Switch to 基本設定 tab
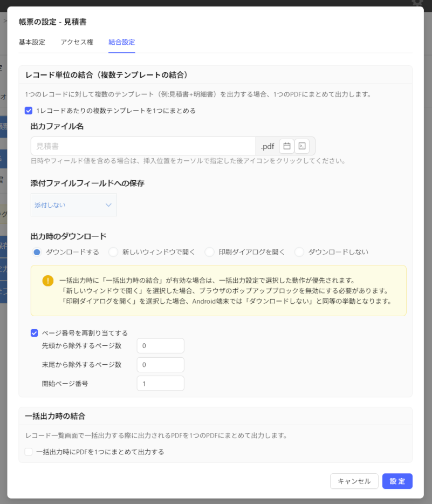 (x=32, y=42)
